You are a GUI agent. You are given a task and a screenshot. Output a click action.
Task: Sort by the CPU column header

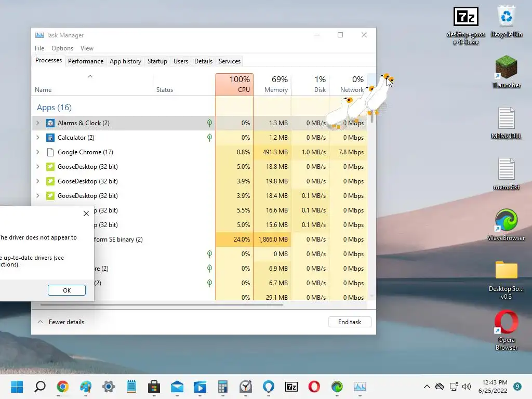[x=234, y=85]
